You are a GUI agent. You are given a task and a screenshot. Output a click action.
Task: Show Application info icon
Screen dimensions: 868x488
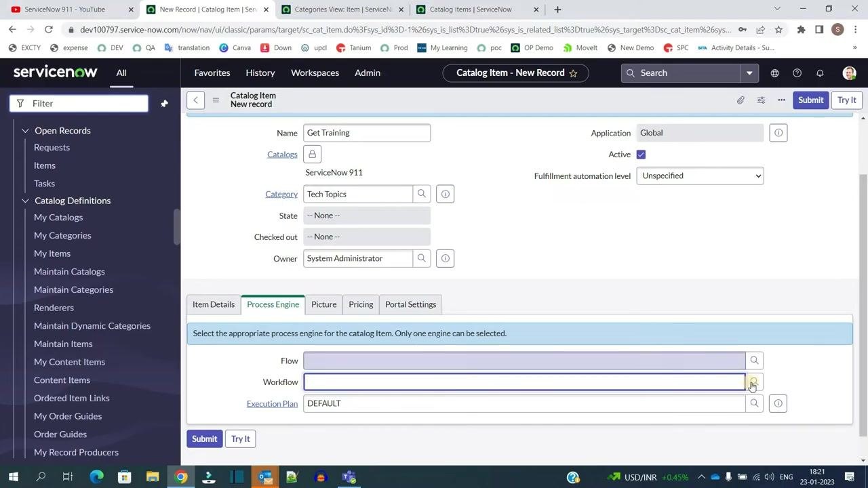click(x=778, y=133)
